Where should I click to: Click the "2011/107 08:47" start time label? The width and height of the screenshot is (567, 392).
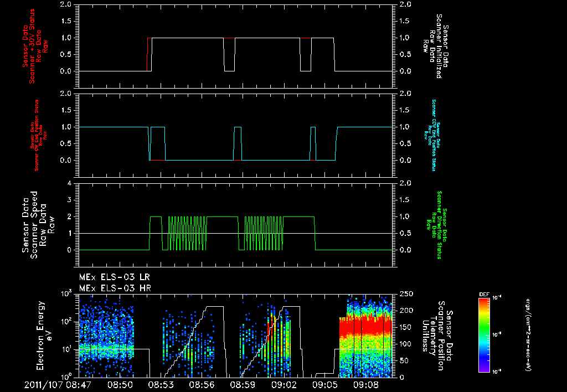coord(58,385)
